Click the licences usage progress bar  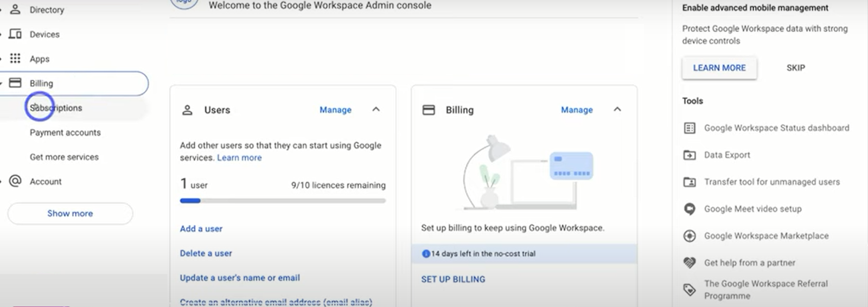283,201
